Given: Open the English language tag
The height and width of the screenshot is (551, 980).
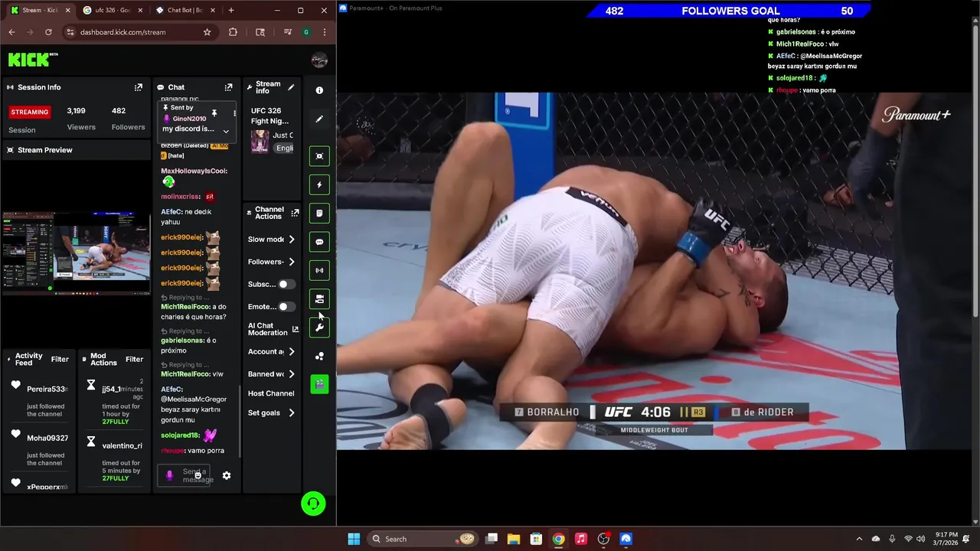Looking at the screenshot, I should coord(284,148).
